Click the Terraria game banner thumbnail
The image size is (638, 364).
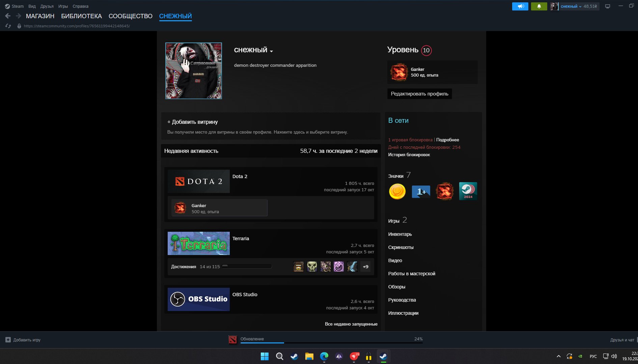point(198,243)
